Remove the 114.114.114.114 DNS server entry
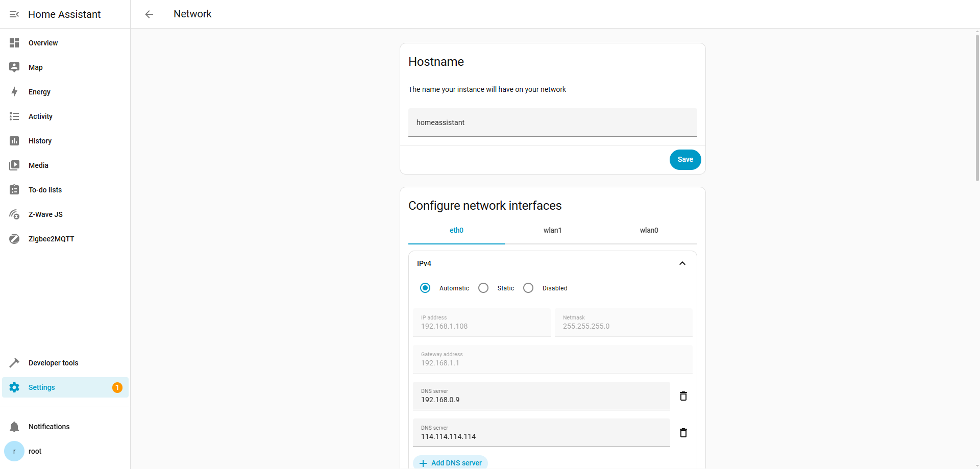 pos(683,433)
